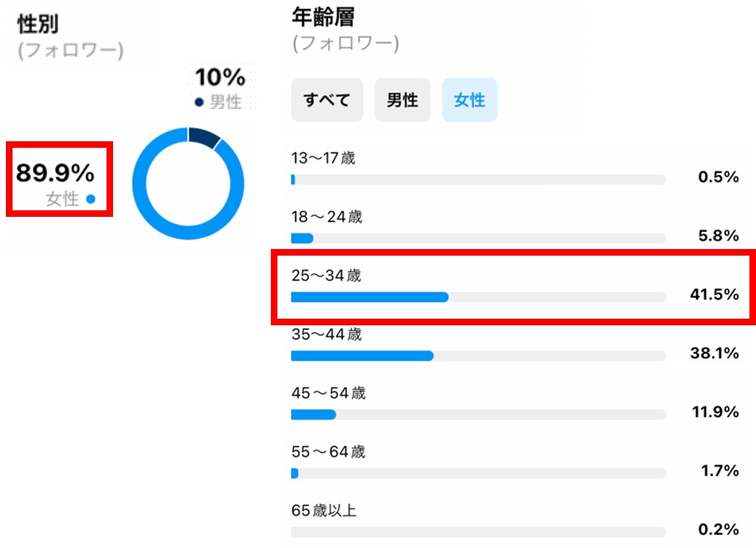
Task: Click the 38.1% value for 35〜44歳
Action: click(714, 354)
